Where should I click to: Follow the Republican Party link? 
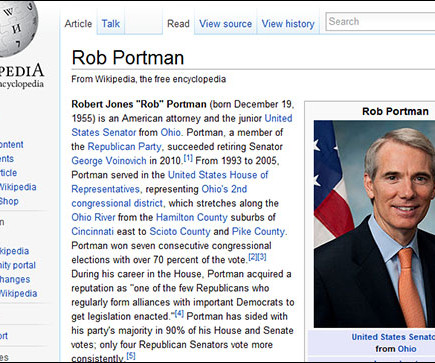(124, 147)
